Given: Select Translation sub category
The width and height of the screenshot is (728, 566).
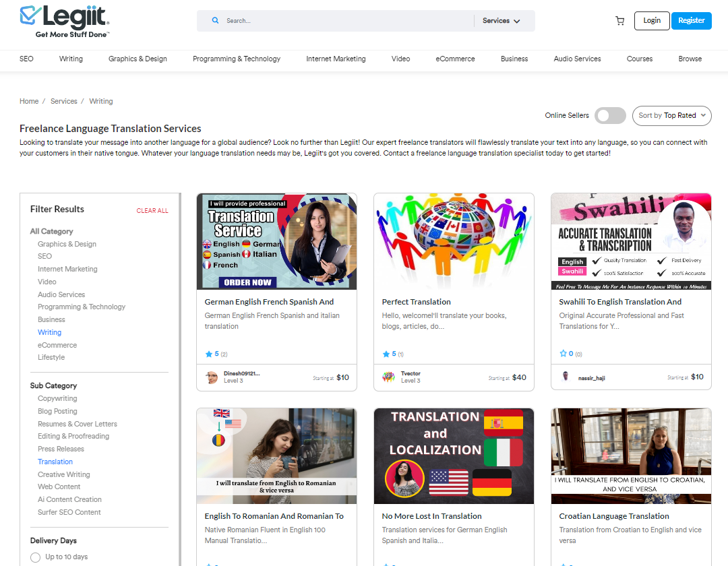Looking at the screenshot, I should pos(55,462).
